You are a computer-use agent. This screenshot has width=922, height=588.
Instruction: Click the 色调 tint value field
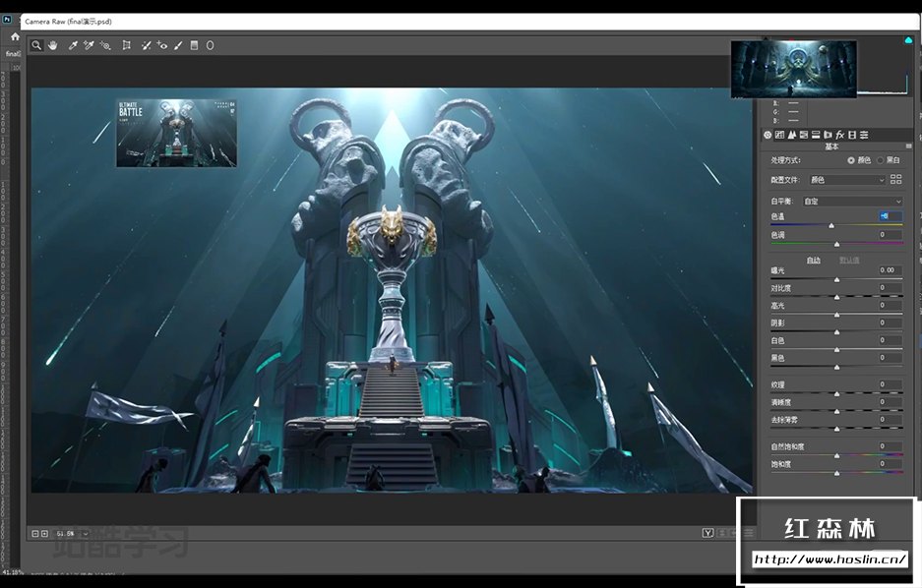(891, 234)
